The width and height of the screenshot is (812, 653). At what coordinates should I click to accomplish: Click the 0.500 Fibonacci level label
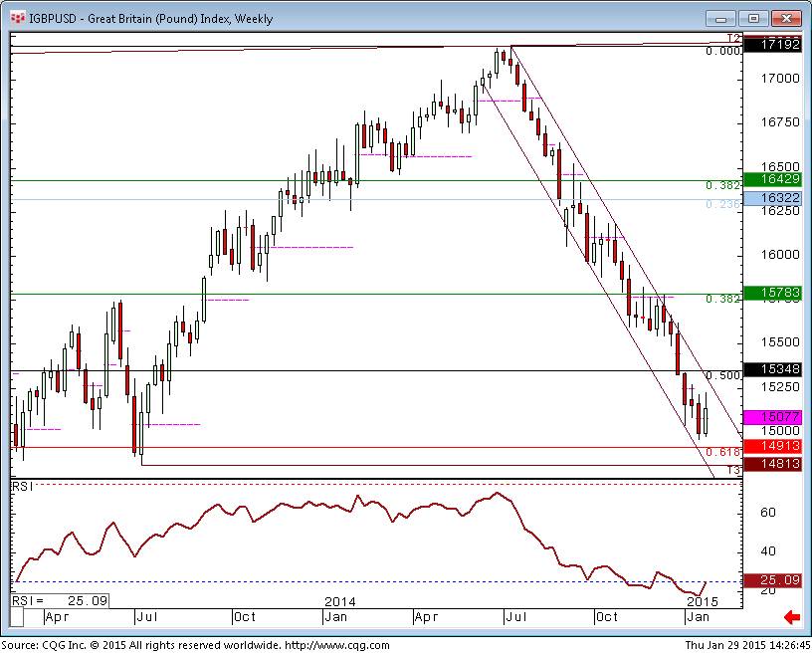(722, 376)
